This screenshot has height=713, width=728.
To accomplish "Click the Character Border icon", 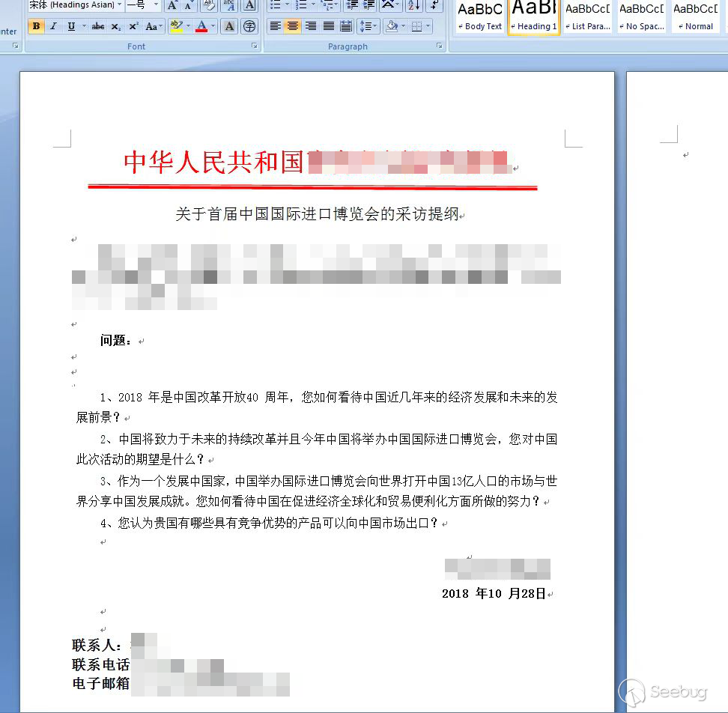I will pos(250,5).
